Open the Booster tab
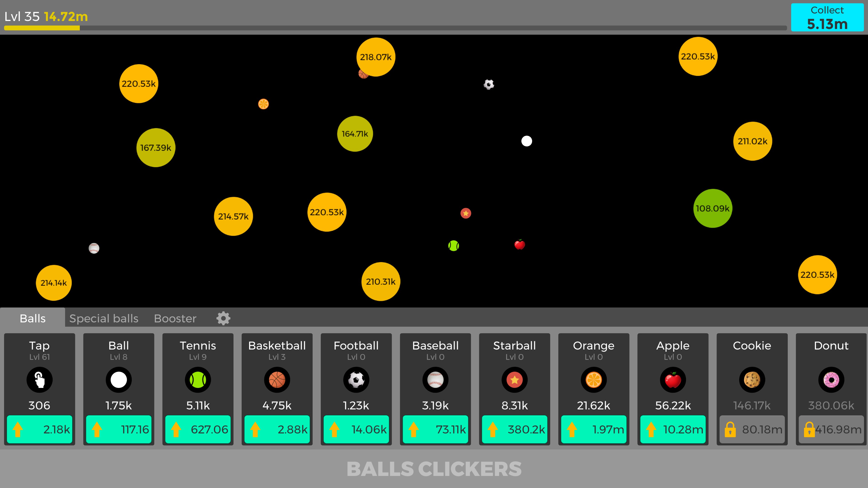The image size is (868, 488). tap(175, 318)
